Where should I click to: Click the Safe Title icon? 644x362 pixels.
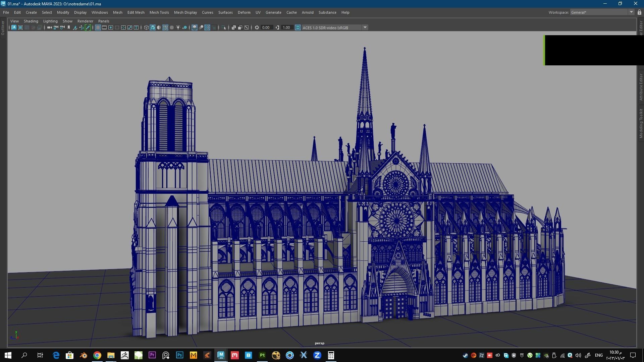pos(136,27)
